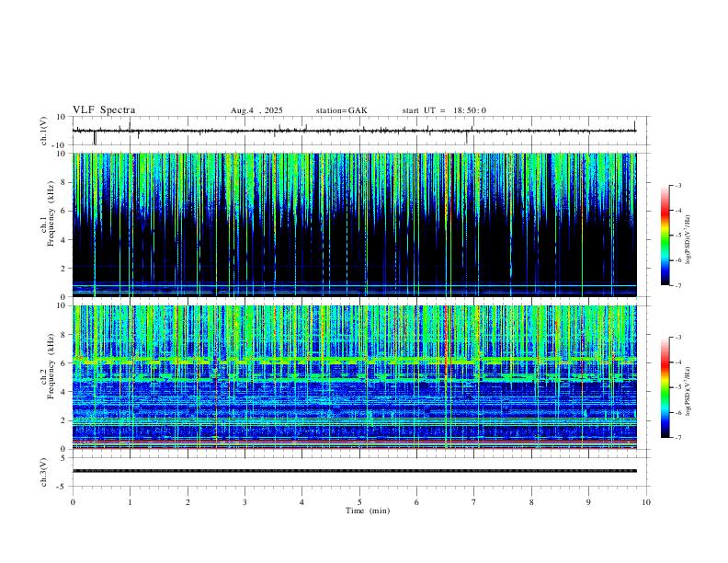
Task: Click the 'Time (min)' axis label
Action: coord(368,511)
